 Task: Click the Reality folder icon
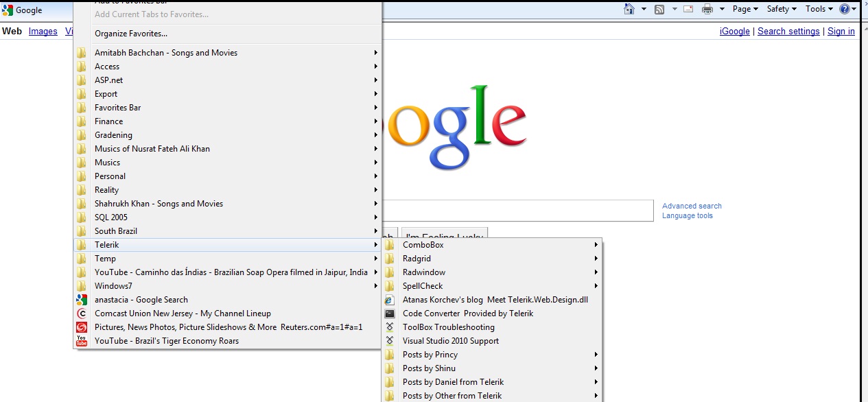82,190
